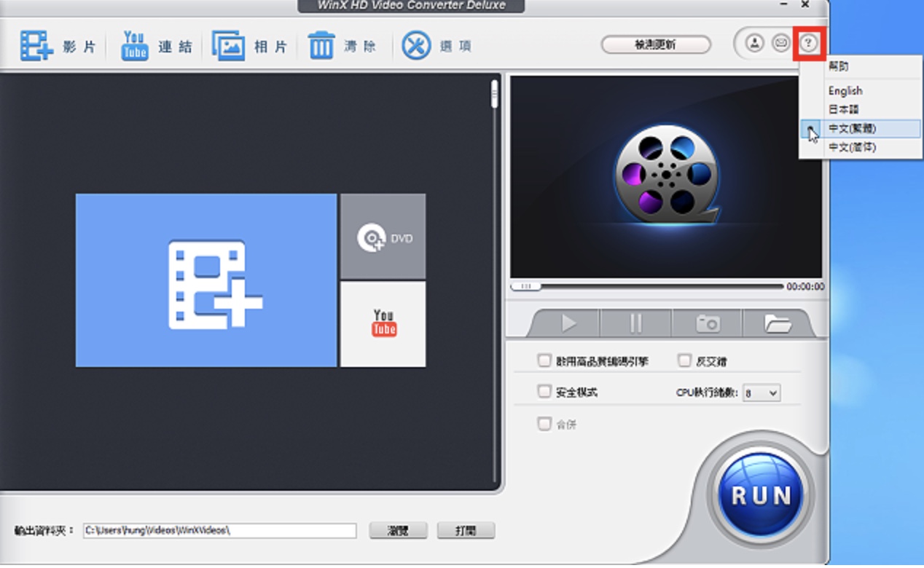Click the 00:00:00 time display
The image size is (924, 568).
click(x=805, y=287)
